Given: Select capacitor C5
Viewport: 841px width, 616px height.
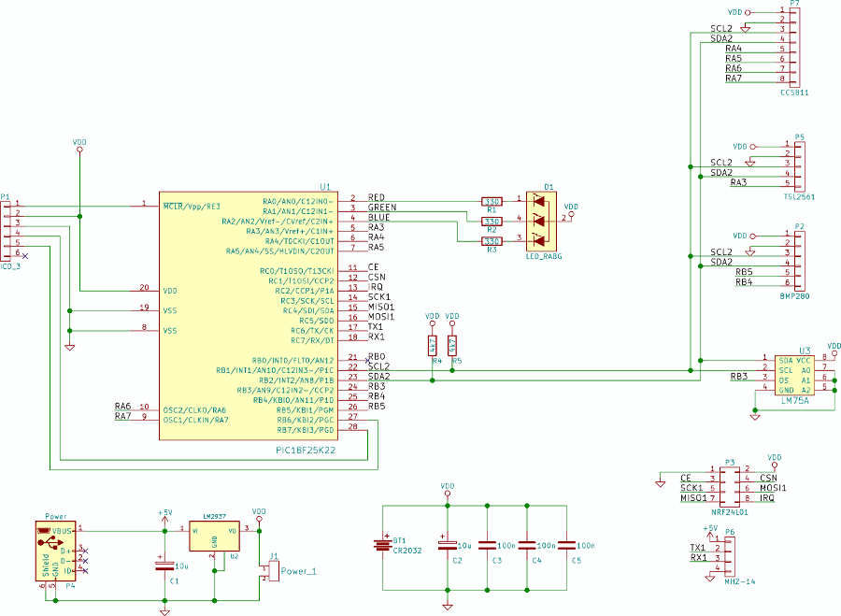Looking at the screenshot, I should coord(566,545).
